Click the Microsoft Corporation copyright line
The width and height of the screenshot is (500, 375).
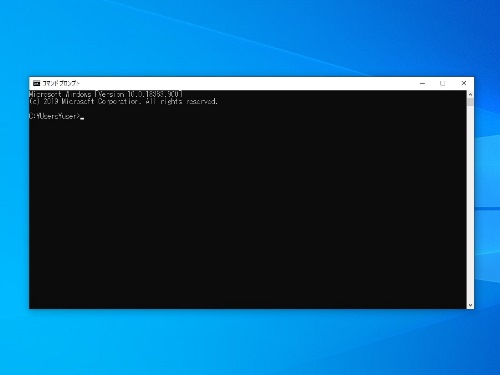[123, 101]
